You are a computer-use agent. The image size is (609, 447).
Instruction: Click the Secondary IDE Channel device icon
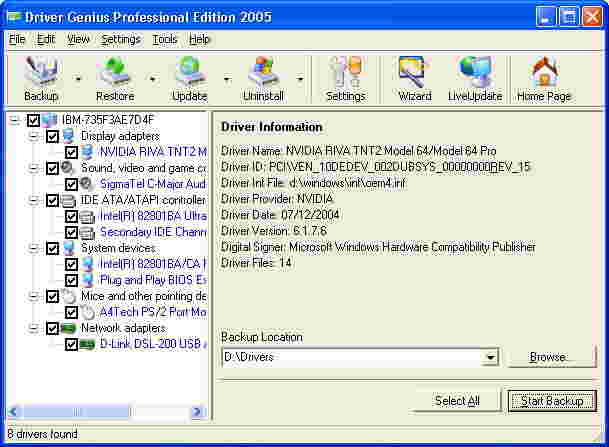pyautogui.click(x=87, y=232)
